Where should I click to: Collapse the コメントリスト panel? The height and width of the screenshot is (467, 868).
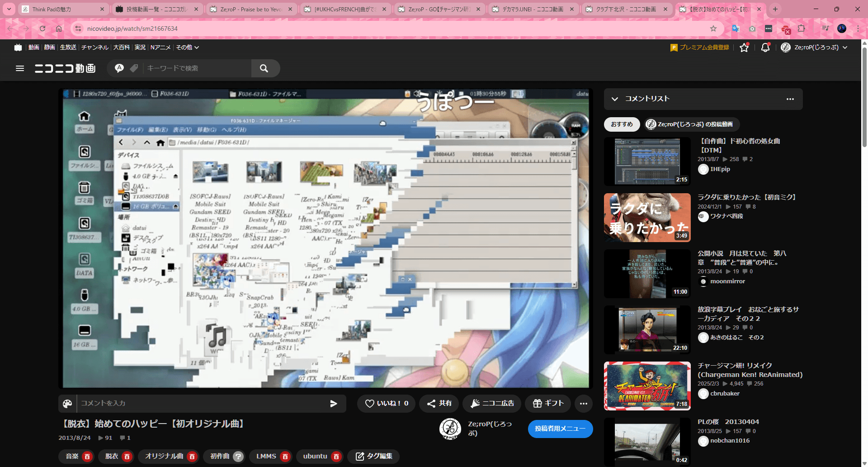pos(615,99)
